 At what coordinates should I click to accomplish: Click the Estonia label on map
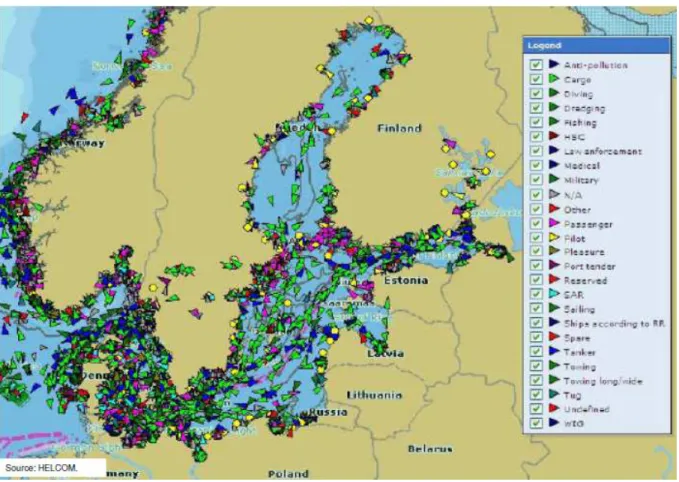(x=406, y=280)
